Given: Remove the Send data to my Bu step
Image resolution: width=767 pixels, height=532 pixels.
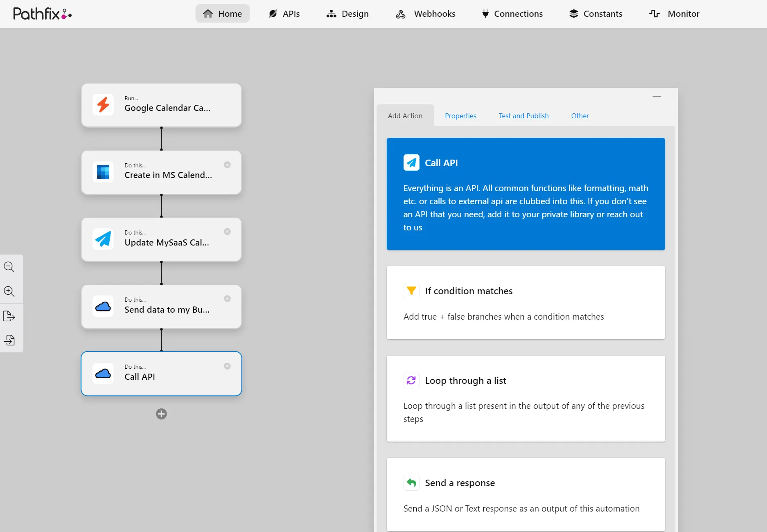Looking at the screenshot, I should [x=227, y=299].
